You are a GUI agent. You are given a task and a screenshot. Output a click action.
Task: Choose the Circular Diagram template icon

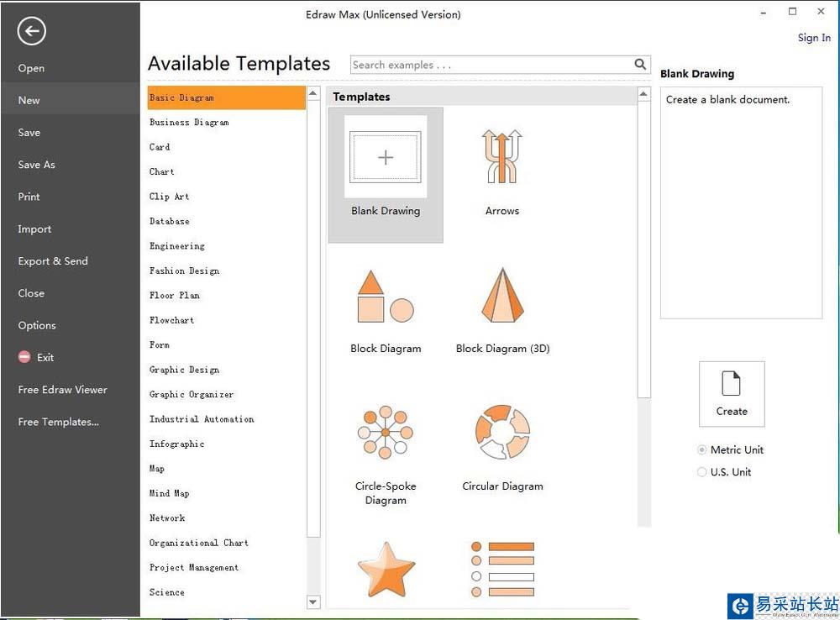(502, 432)
